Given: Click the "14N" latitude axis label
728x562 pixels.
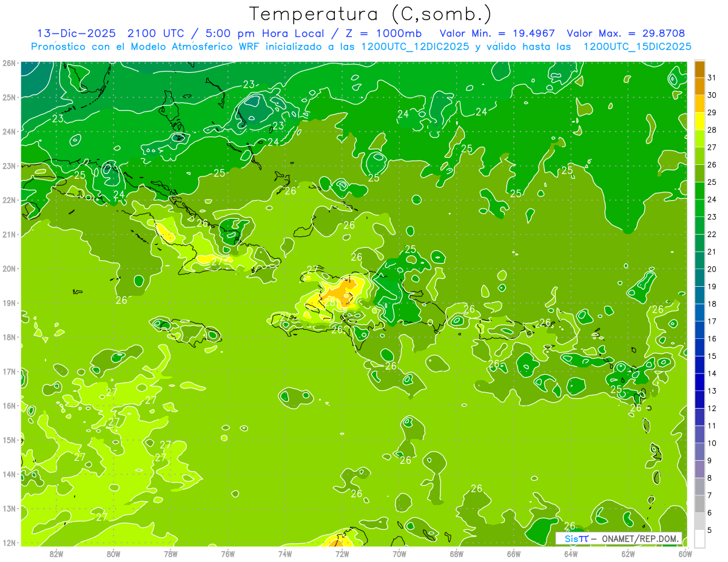Looking at the screenshot, I should [x=8, y=474].
